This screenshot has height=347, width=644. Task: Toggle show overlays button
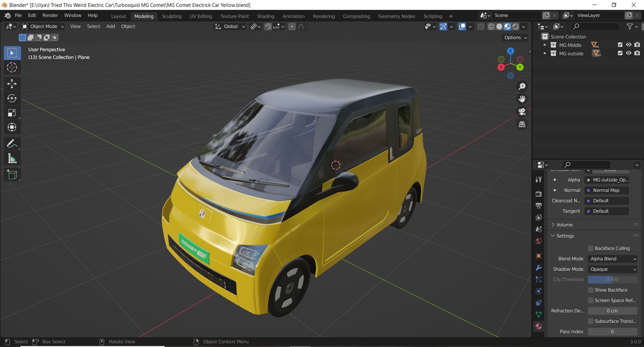462,27
